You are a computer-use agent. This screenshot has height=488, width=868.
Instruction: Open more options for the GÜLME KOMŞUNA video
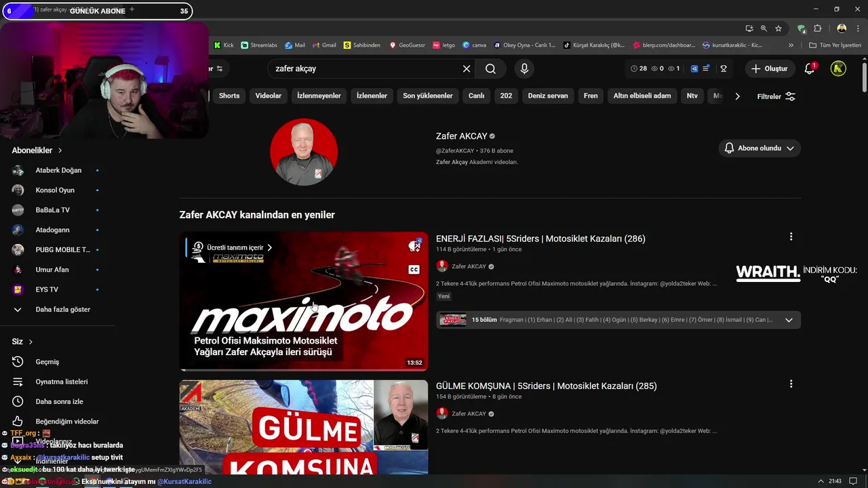tap(791, 384)
